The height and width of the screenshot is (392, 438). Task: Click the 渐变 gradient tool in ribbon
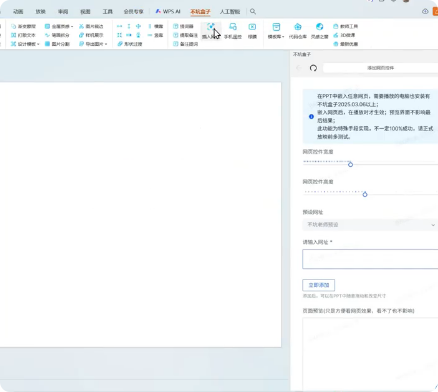pyautogui.click(x=23, y=26)
